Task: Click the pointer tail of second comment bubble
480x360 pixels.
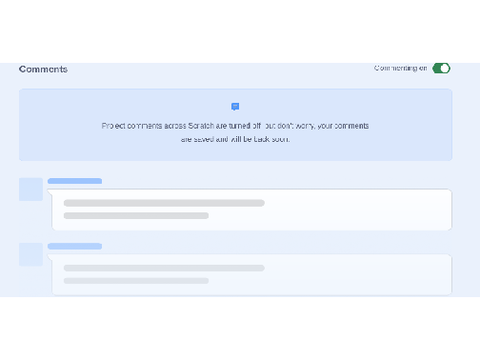Action: (x=50, y=257)
